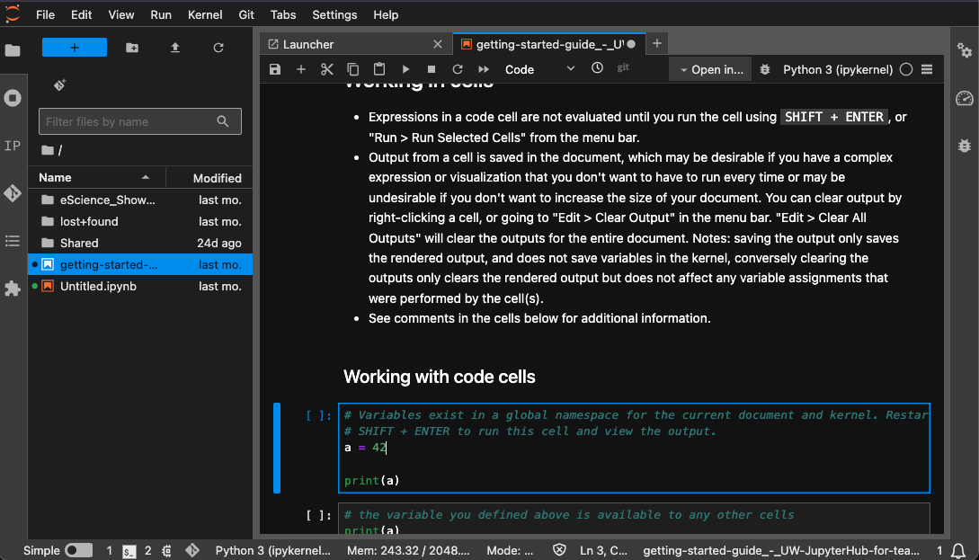Open the Git sidebar panel

coord(13,192)
